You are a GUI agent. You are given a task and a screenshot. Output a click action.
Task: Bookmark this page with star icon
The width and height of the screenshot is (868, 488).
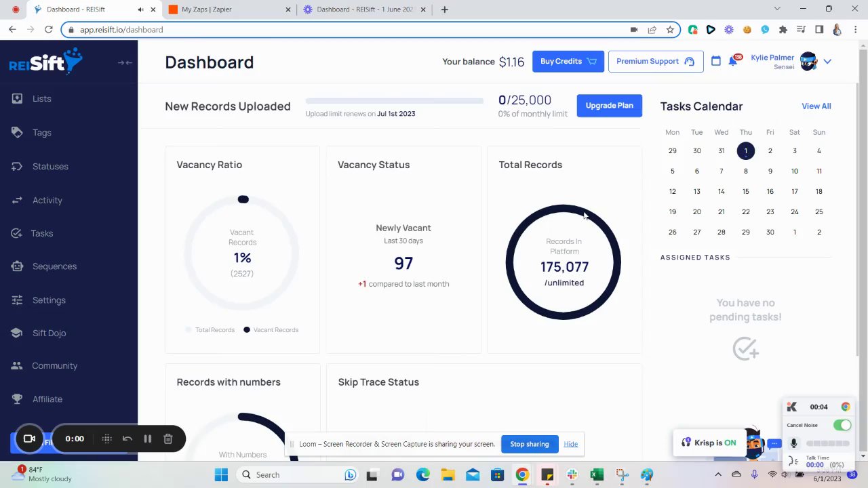tap(670, 30)
